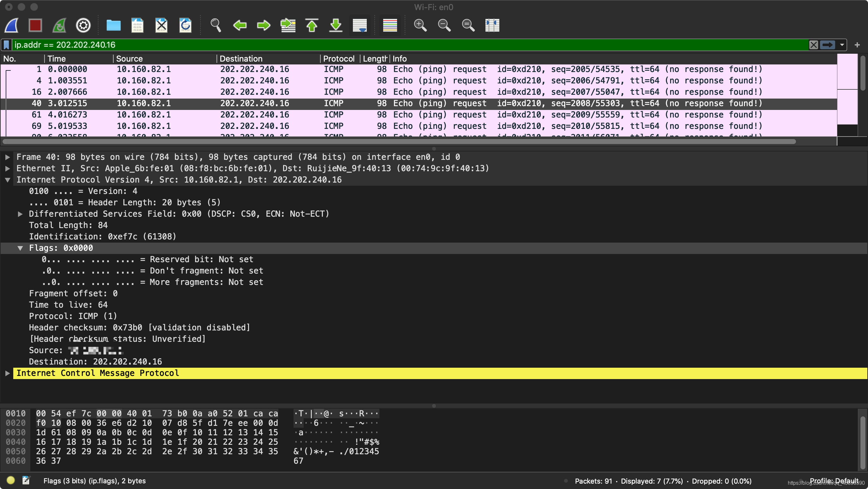Select Protocol: ICMP (1) field

pyautogui.click(x=73, y=317)
